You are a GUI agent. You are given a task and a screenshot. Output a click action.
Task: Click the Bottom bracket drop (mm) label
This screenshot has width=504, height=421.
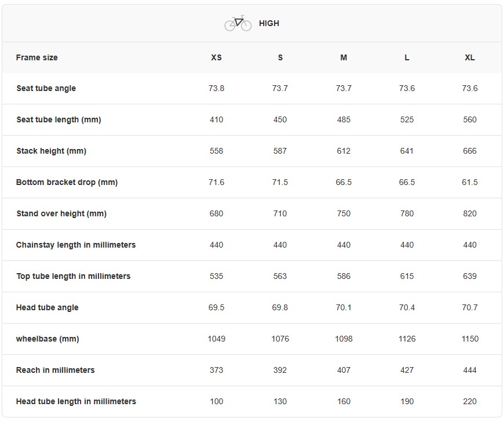click(67, 183)
